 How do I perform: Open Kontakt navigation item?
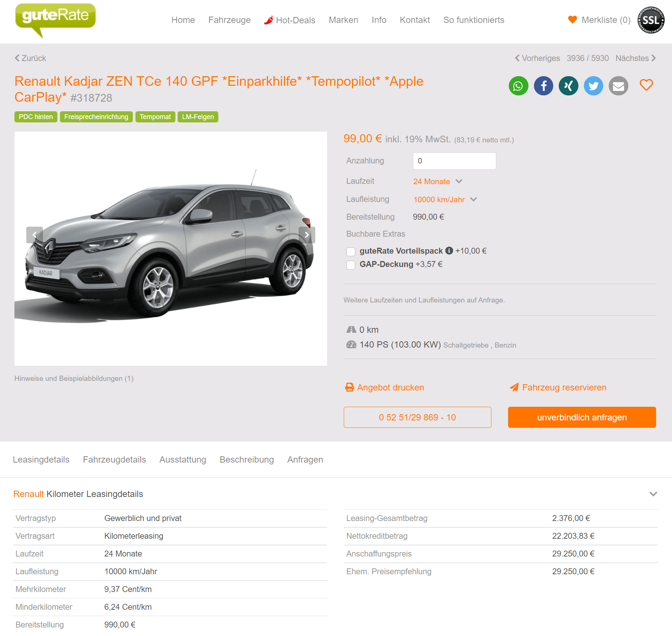415,20
